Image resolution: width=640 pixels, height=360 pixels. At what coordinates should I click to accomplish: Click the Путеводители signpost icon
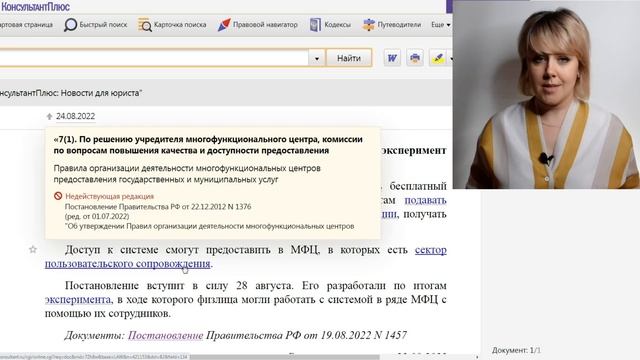[369, 25]
